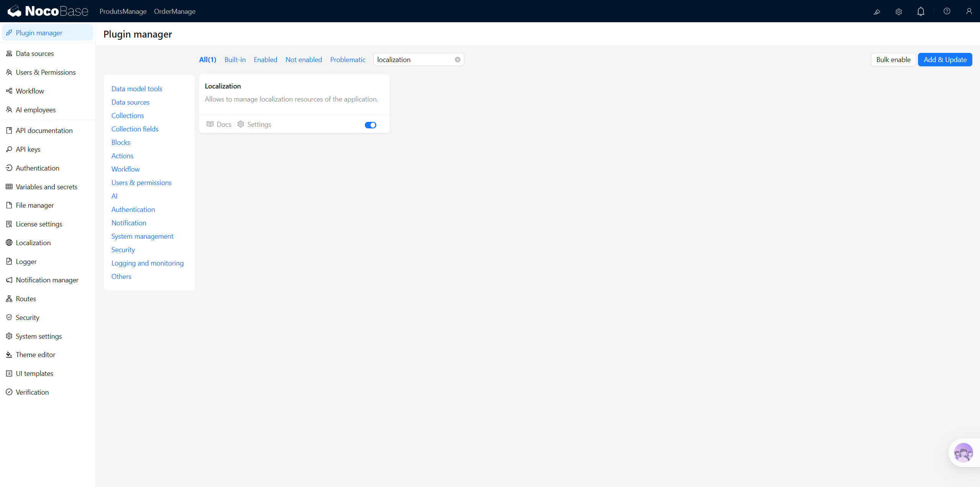Filter plugins by Not enabled
The height and width of the screenshot is (487, 980).
tap(304, 59)
